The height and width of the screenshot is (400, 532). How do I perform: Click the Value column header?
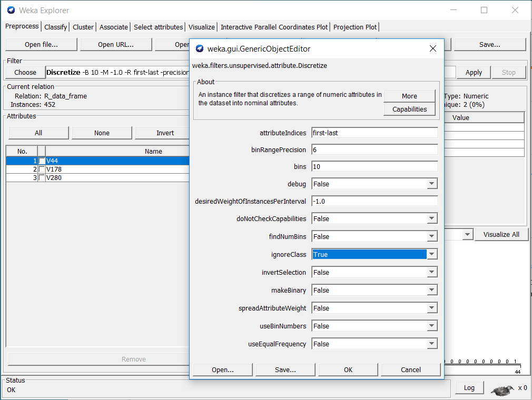(484, 117)
